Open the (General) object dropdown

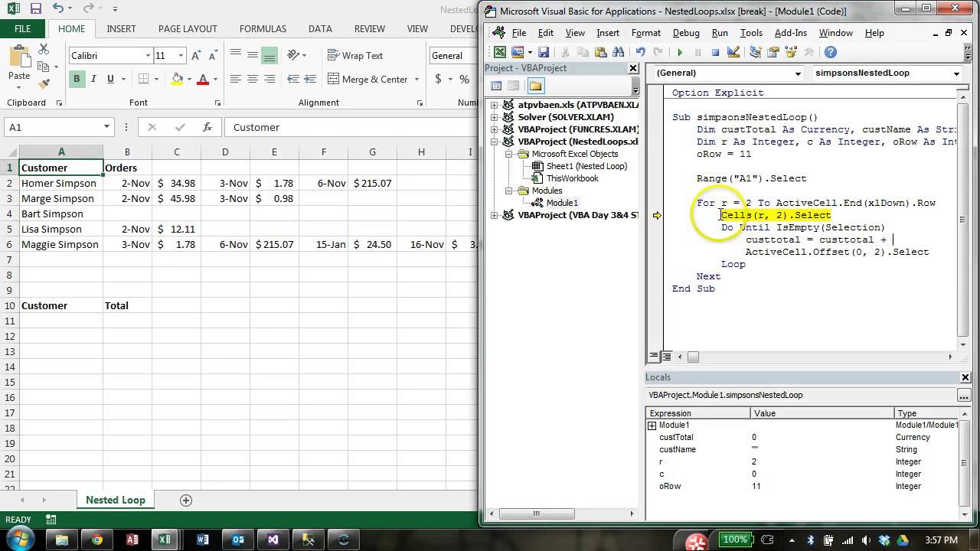(798, 73)
